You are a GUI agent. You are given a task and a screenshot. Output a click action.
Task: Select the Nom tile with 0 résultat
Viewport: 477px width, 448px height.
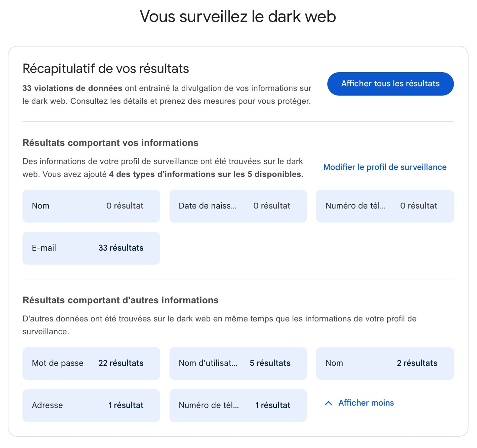coord(91,206)
